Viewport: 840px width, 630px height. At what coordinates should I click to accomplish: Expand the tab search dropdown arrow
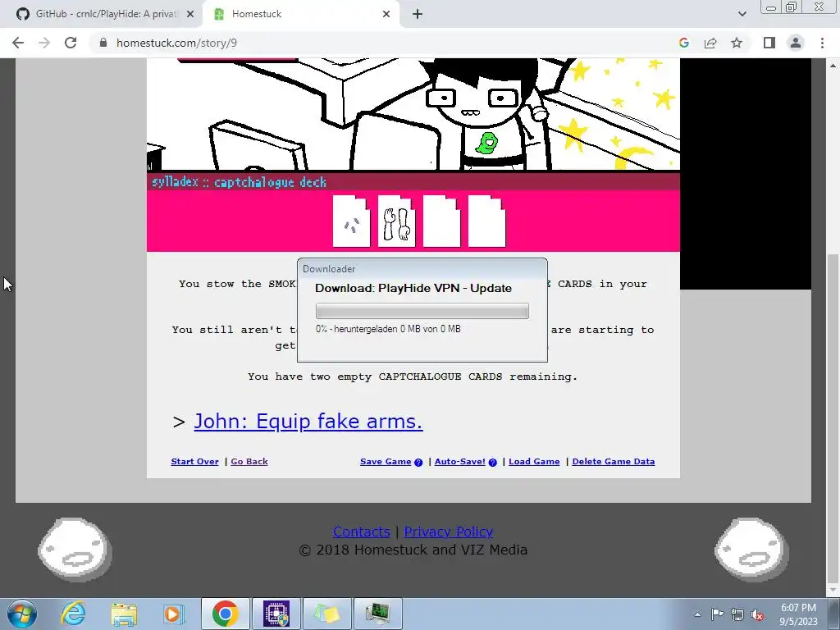pos(742,14)
